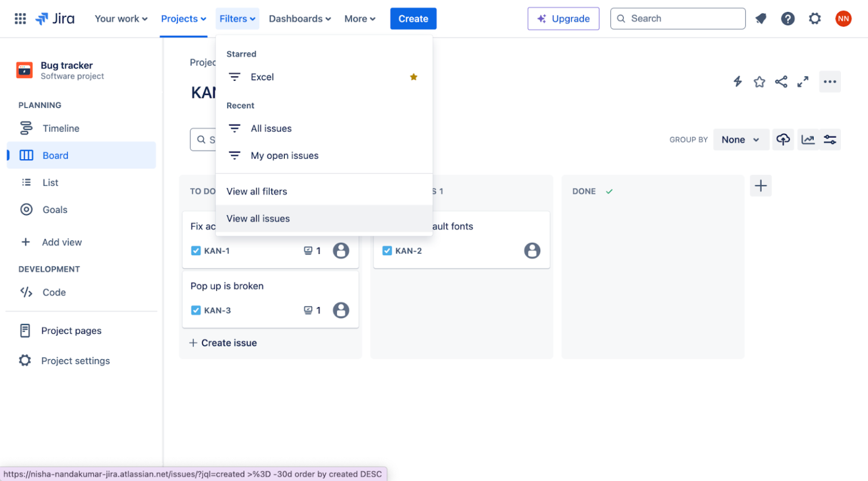
Task: Click the blue Create button
Action: (x=413, y=18)
